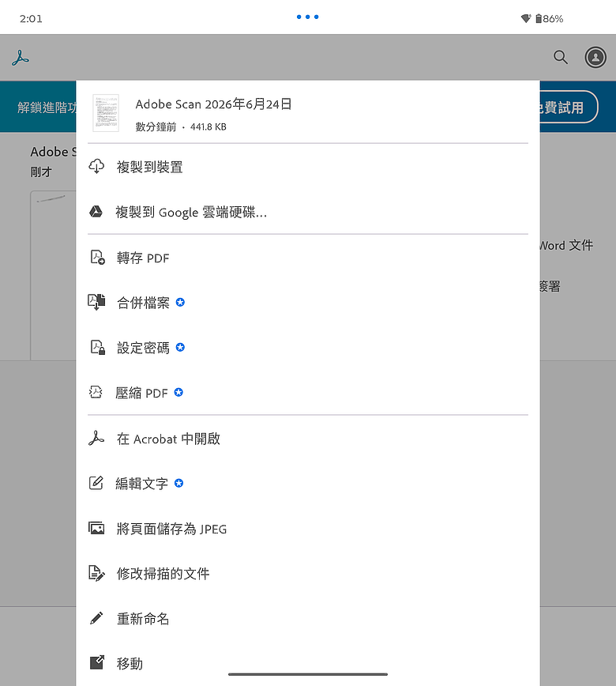Image resolution: width=616 pixels, height=686 pixels.
Task: Choose 修改掃描的文件 option
Action: (x=308, y=573)
